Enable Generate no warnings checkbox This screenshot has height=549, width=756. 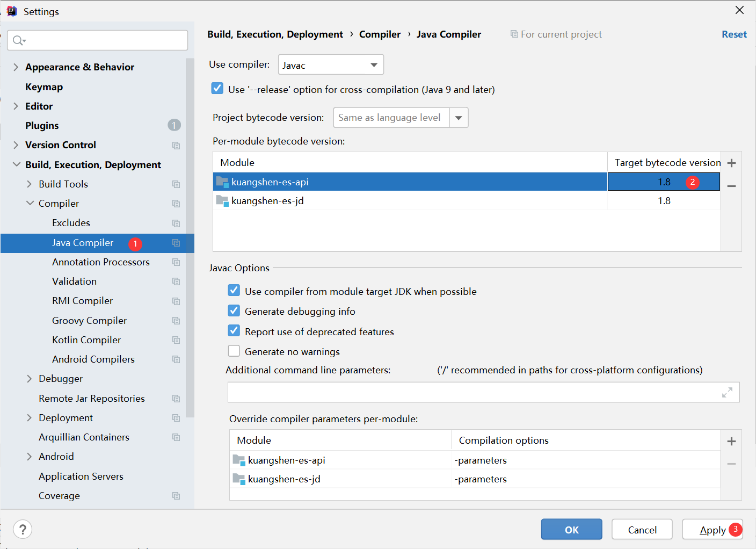pyautogui.click(x=234, y=351)
